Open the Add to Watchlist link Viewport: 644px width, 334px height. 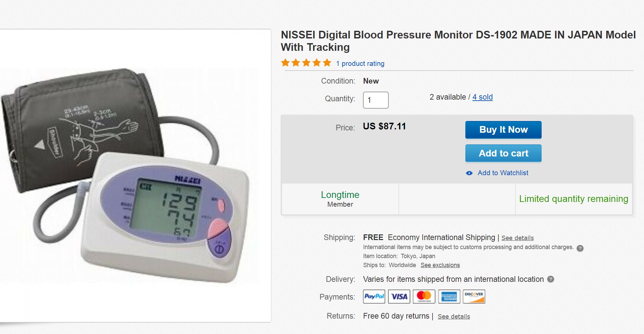(503, 173)
